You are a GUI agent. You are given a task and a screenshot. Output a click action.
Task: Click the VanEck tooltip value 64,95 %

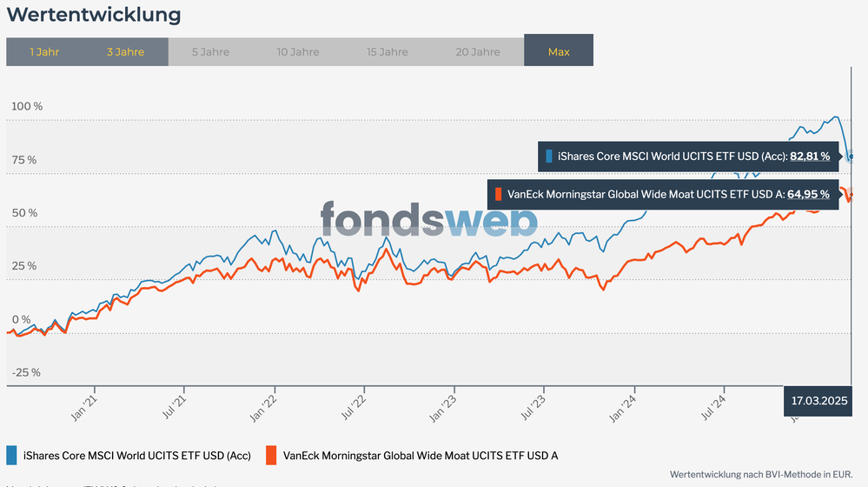click(808, 194)
